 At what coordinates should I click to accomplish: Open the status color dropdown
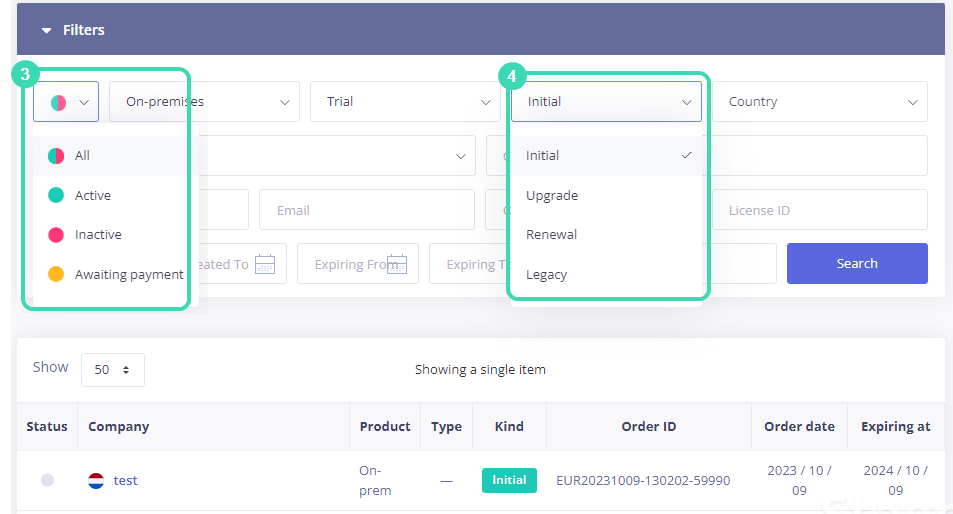[x=66, y=102]
